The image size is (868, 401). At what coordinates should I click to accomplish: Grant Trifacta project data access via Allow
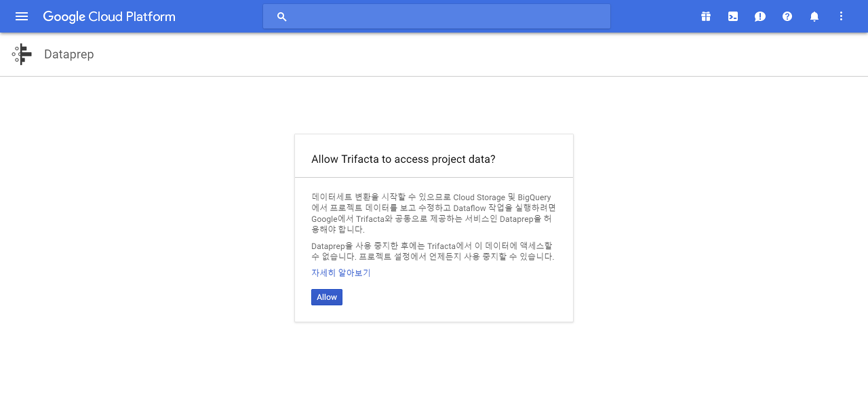point(326,297)
